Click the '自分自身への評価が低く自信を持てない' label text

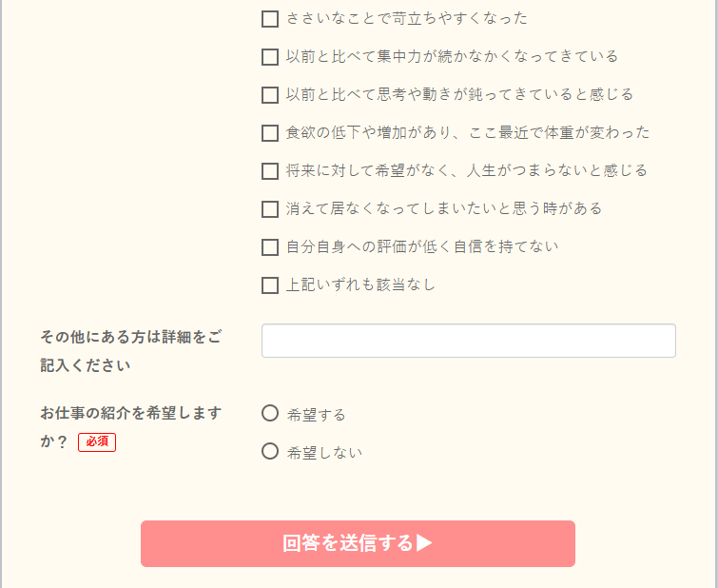(x=422, y=247)
